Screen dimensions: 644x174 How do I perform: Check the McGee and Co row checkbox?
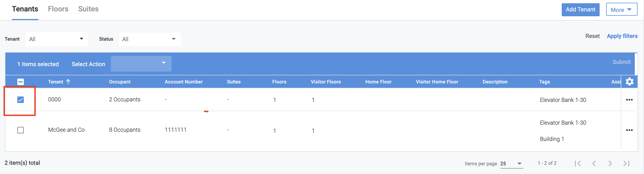tap(21, 130)
